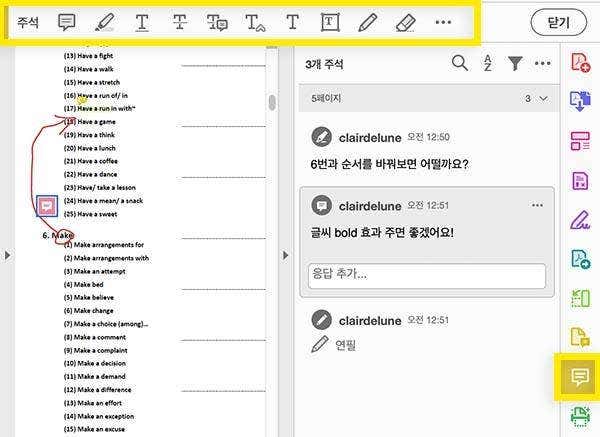Viewport: 600px width, 437px height.
Task: Open more comment tools ellipsis menu
Action: click(443, 22)
